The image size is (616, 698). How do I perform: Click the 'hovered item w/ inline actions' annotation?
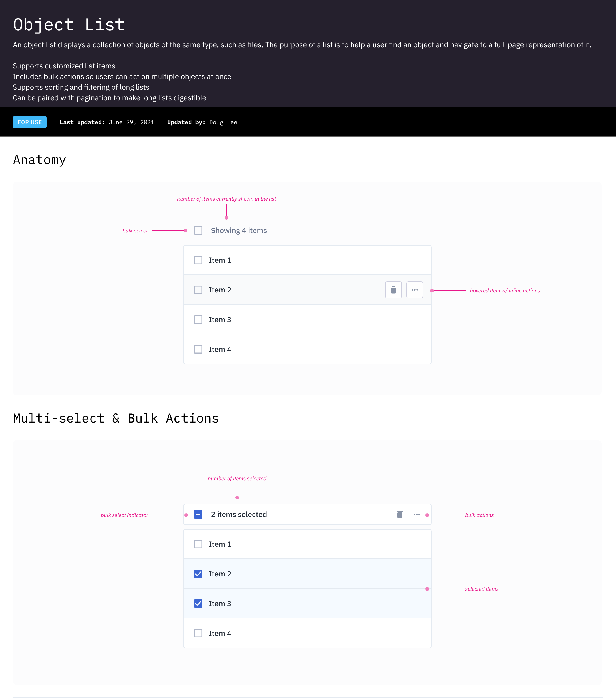[x=505, y=291]
